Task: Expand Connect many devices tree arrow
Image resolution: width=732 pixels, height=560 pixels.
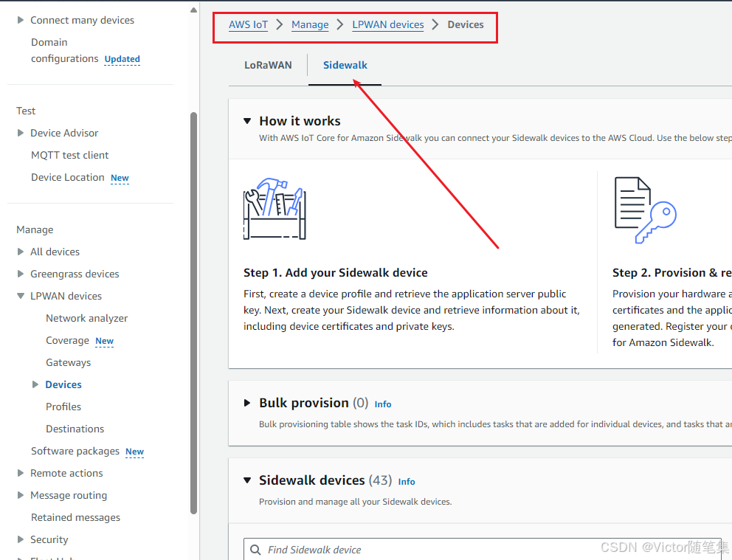Action: (x=21, y=20)
